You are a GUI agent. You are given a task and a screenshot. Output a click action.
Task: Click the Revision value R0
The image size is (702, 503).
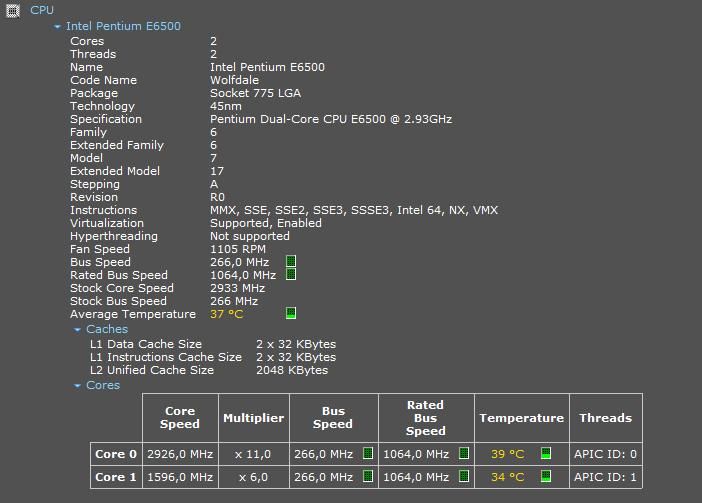click(x=218, y=196)
